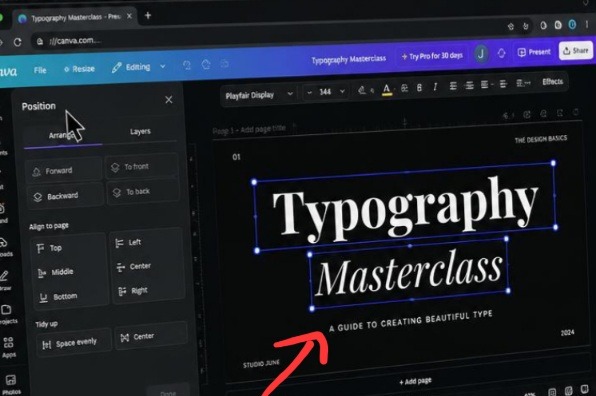Image resolution: width=596 pixels, height=396 pixels.
Task: Open the text color A picker
Action: coord(387,89)
